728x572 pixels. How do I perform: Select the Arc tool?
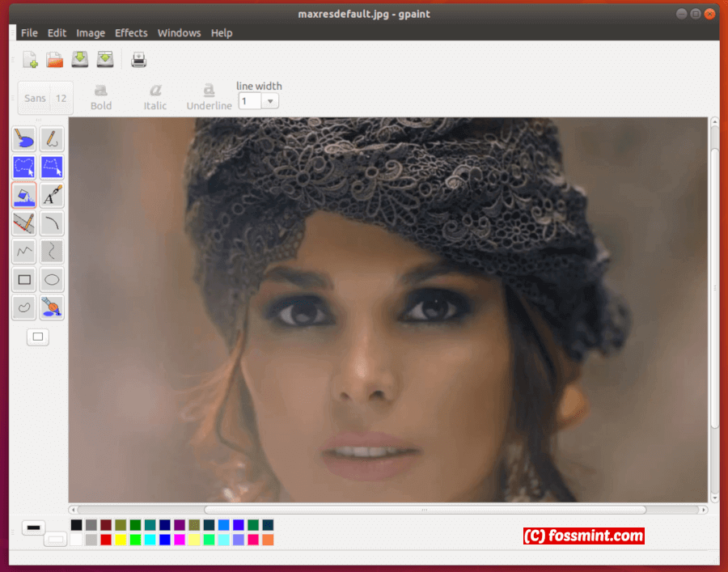[52, 223]
